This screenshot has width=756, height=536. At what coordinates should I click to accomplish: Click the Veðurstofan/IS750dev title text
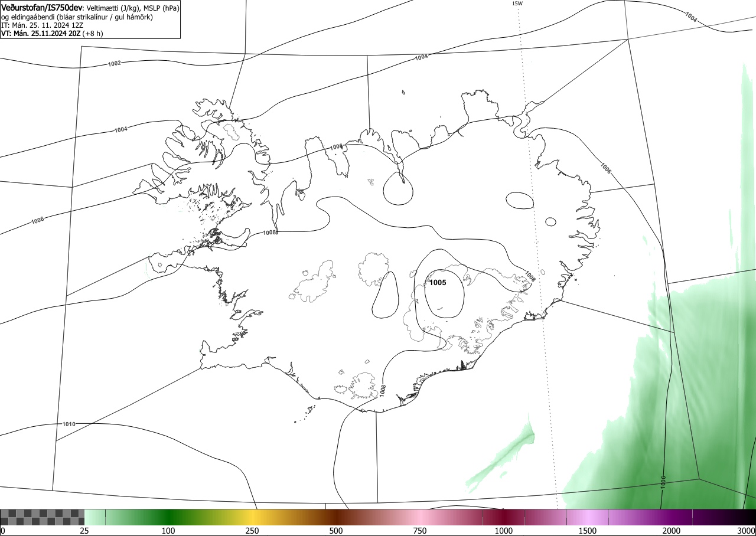(x=42, y=8)
